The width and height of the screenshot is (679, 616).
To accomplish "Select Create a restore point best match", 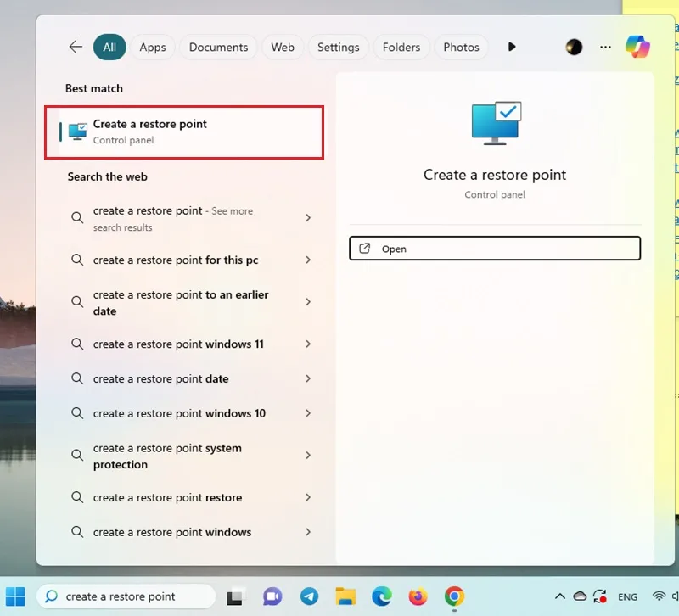I will point(184,132).
